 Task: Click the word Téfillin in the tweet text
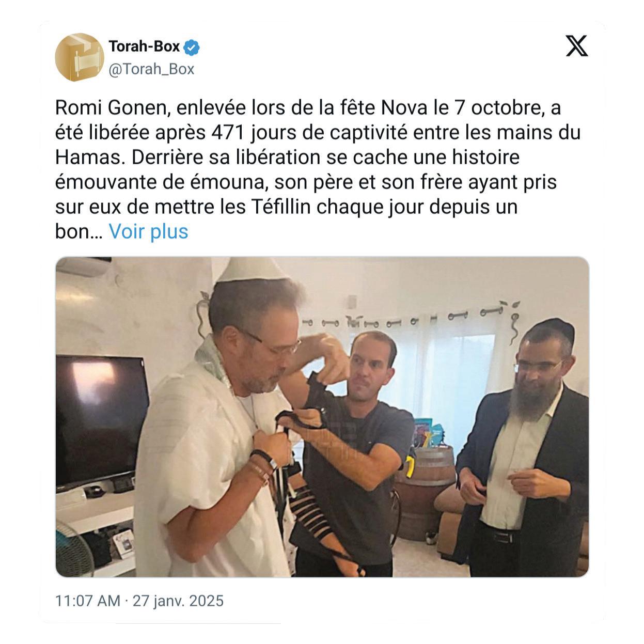(281, 207)
